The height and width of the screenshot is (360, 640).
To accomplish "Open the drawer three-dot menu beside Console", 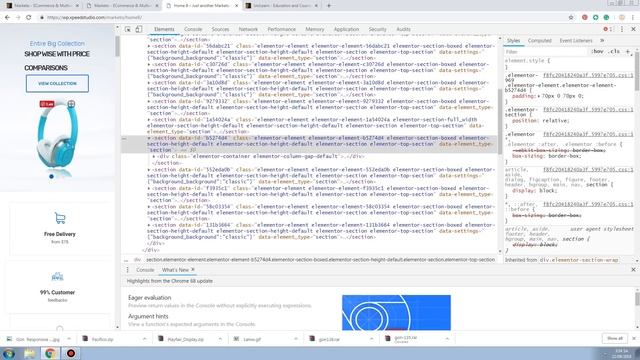I will coord(128,270).
